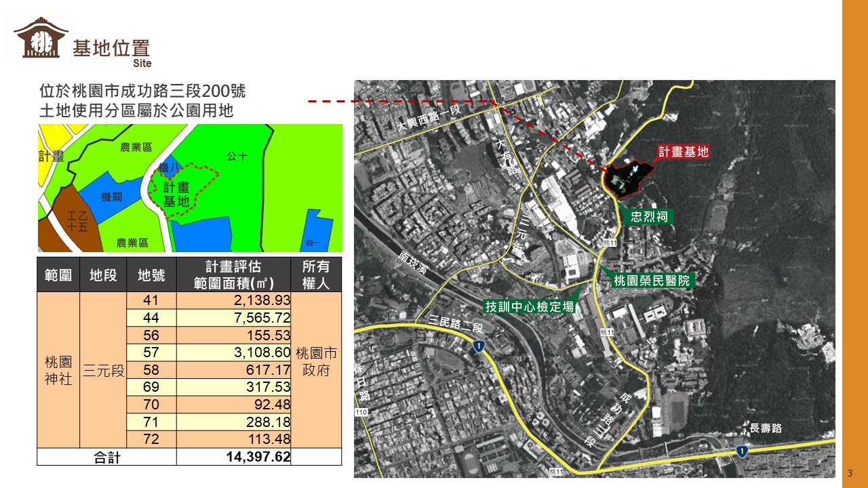Image resolution: width=868 pixels, height=488 pixels.
Task: Select the 計畫評估範圍面積 table header
Action: point(233,274)
